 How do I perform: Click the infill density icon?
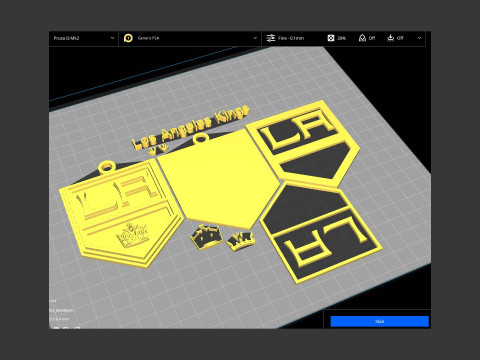click(x=330, y=38)
